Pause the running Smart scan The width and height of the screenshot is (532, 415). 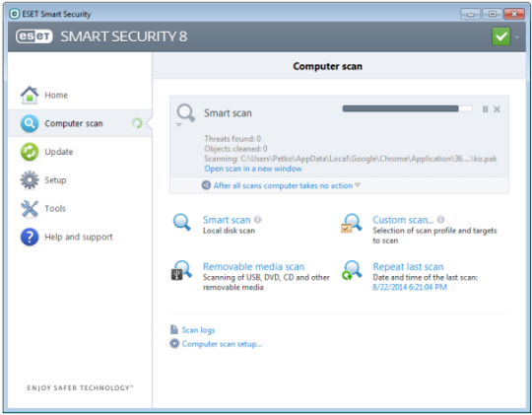[x=485, y=109]
